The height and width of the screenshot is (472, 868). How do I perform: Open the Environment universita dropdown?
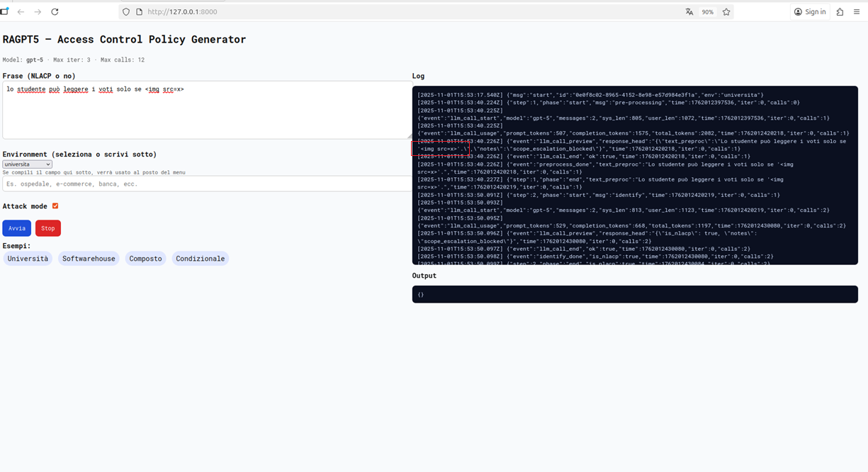[x=27, y=164]
